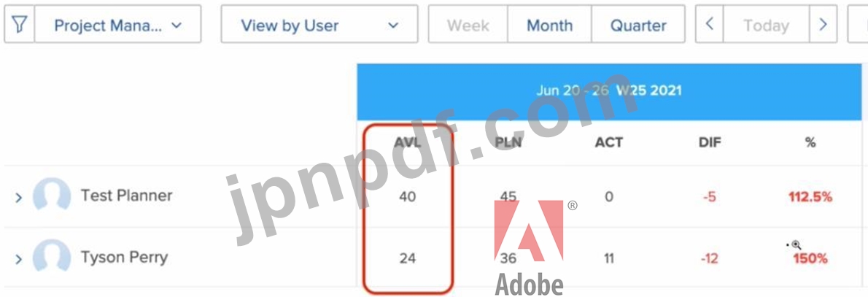Switch to Month view
Image resolution: width=868 pixels, height=297 pixels.
pyautogui.click(x=549, y=25)
